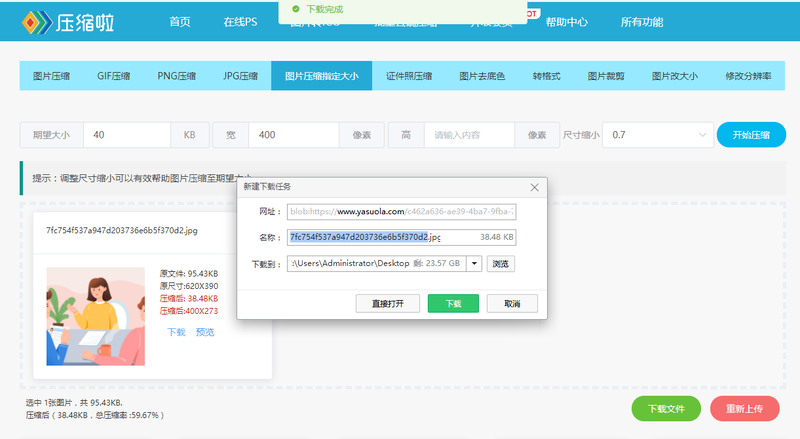Switch to the 图片改大小 tab
Image resolution: width=800 pixels, height=439 pixels.
(674, 76)
